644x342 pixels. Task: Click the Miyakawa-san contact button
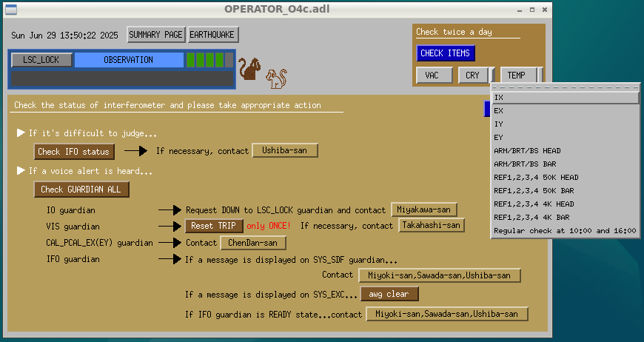424,209
